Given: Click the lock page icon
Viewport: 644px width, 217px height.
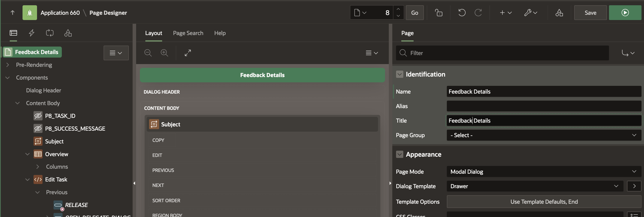Looking at the screenshot, I should (438, 13).
